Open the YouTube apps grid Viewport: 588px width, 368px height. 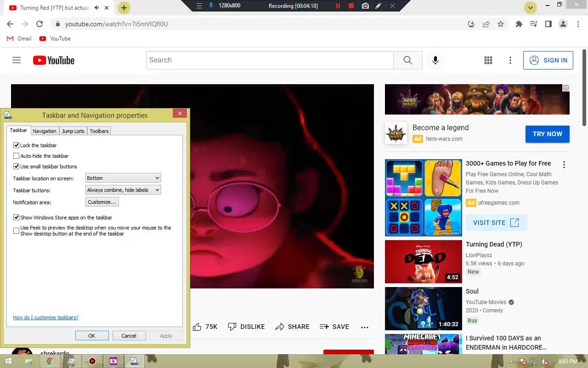click(x=488, y=60)
